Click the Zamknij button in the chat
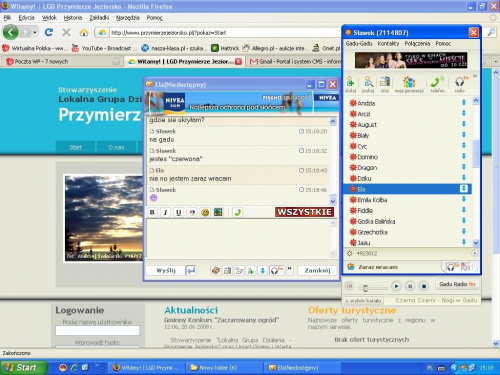The width and height of the screenshot is (500, 375). [x=317, y=270]
